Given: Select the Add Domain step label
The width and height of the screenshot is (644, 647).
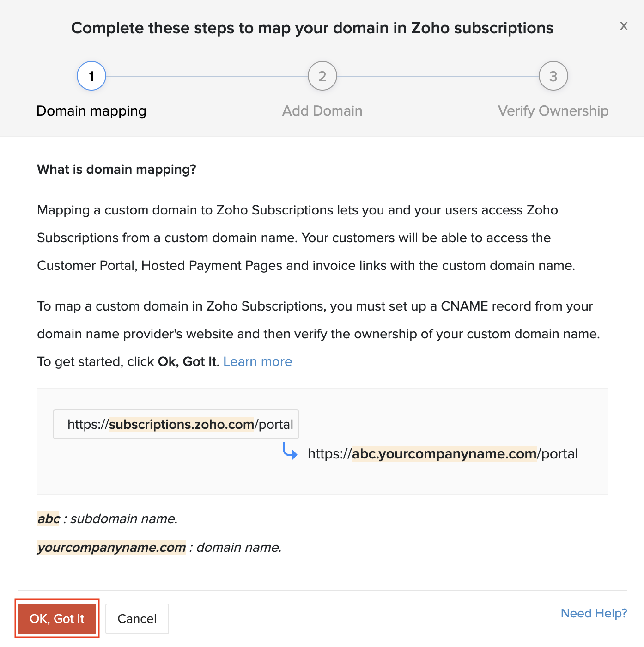Looking at the screenshot, I should click(322, 111).
